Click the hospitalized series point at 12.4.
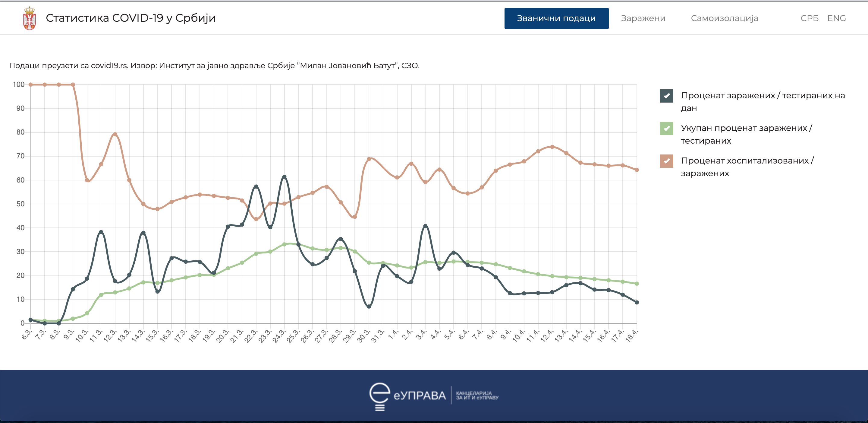The image size is (868, 423). [x=552, y=147]
